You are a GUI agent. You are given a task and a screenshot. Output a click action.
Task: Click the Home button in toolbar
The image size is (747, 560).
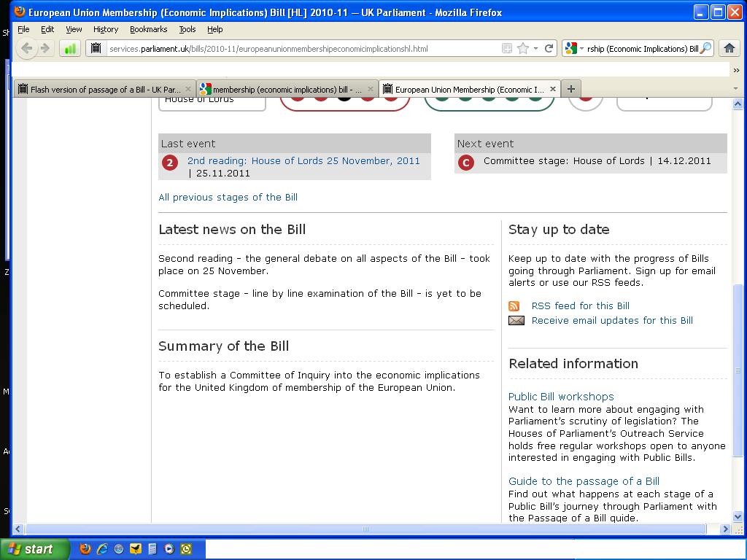[729, 48]
